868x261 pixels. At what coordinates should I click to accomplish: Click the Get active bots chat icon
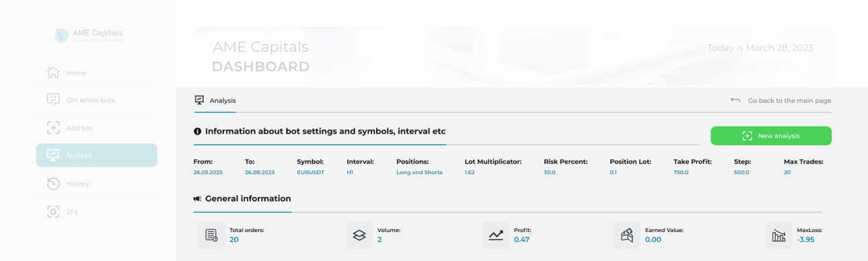click(x=53, y=100)
